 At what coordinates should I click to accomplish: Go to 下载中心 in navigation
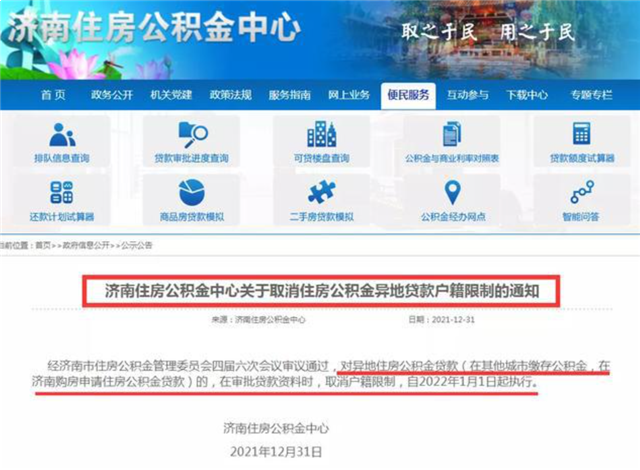pyautogui.click(x=527, y=95)
